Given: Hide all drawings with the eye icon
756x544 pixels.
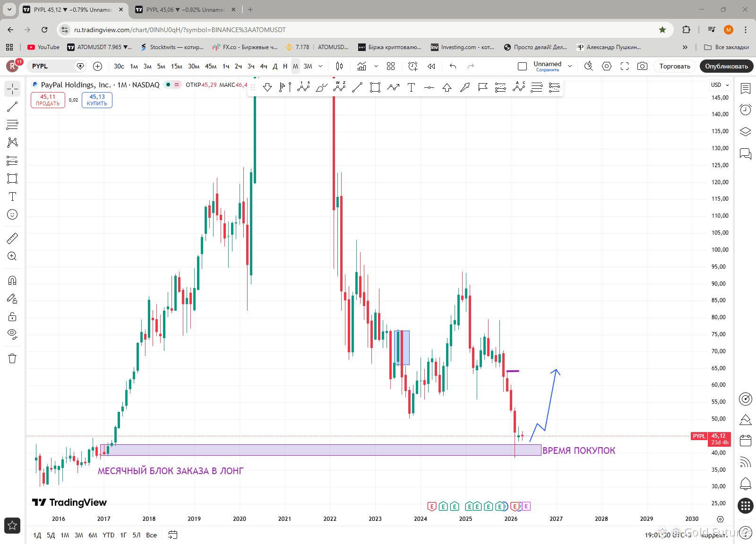Looking at the screenshot, I should (12, 334).
